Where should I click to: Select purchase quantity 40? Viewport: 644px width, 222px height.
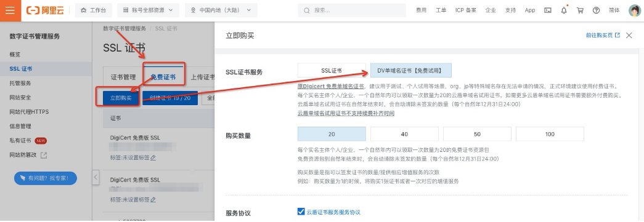(x=404, y=134)
